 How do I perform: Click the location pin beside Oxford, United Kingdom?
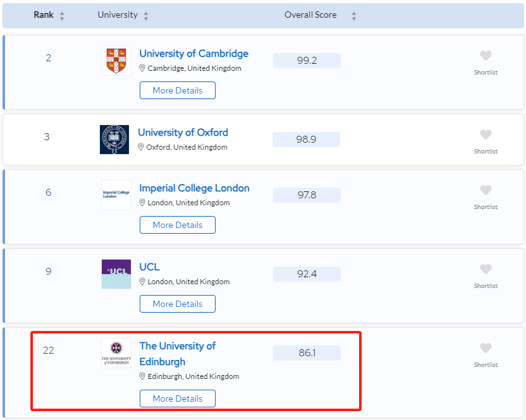click(x=141, y=147)
